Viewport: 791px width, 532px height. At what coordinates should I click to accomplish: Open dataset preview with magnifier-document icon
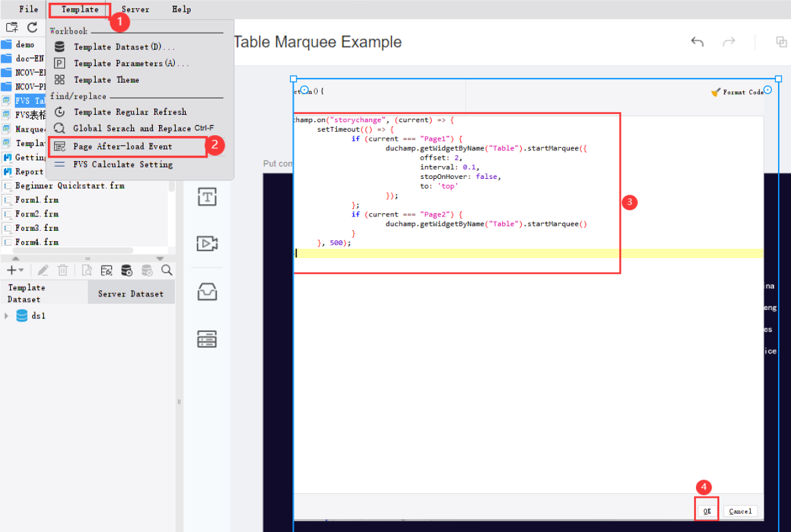[x=87, y=270]
